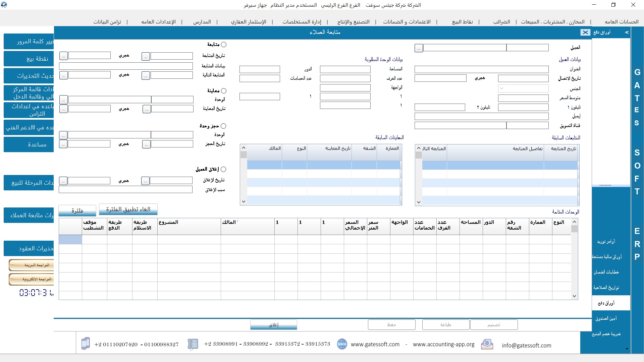Select خطابات الضمان in right sidebar
This screenshot has width=644, height=362.
[x=606, y=272]
